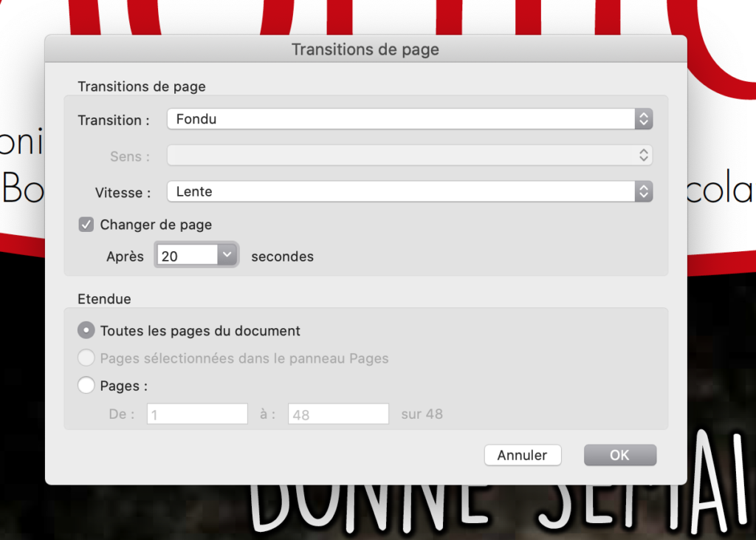Click inside the Après field showing 20
Viewport: 756px width, 540px height.
(x=186, y=256)
